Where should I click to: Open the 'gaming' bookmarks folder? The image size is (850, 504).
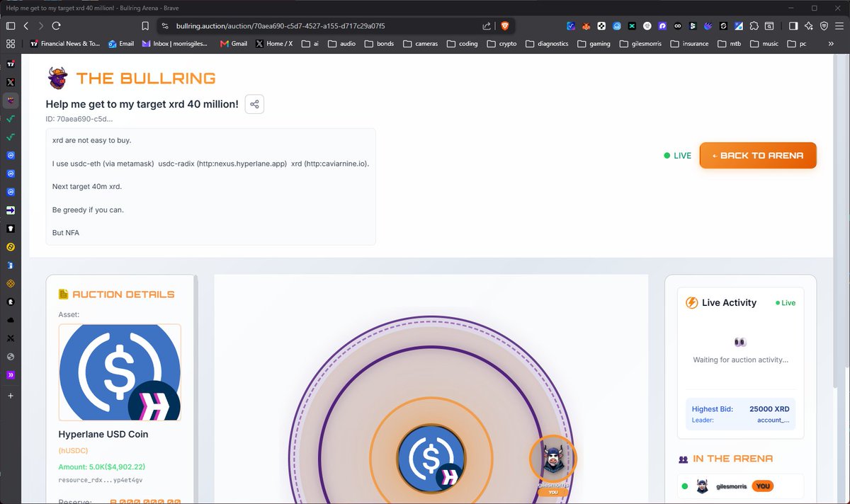pyautogui.click(x=594, y=43)
